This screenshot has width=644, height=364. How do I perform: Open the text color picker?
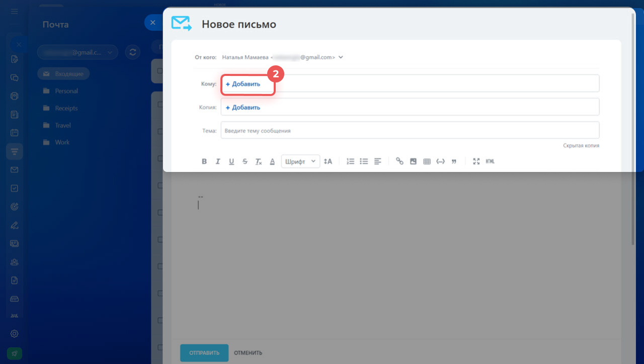pyautogui.click(x=272, y=161)
